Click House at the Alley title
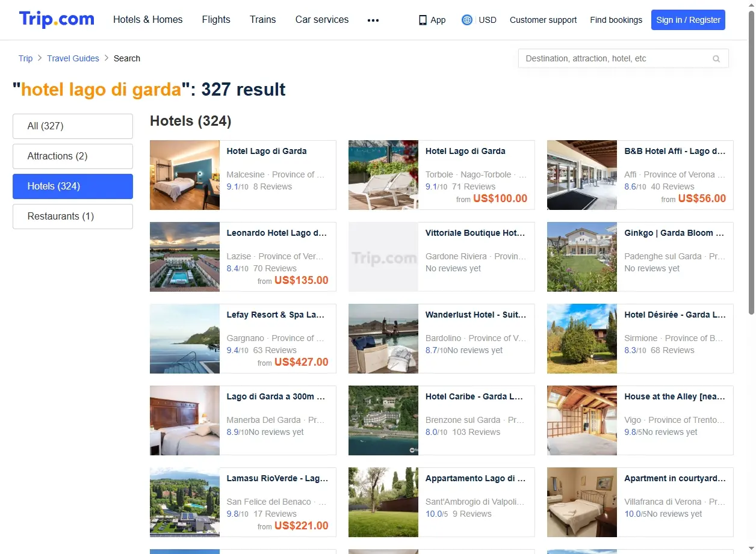Viewport: 756px width, 554px height. (x=675, y=396)
